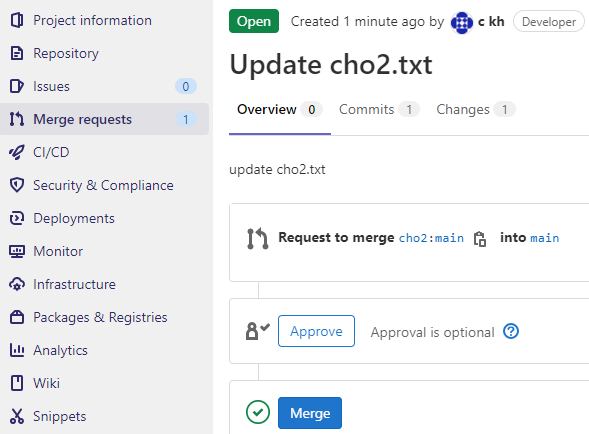
Task: Open the Deployments icon in sidebar
Action: pyautogui.click(x=17, y=218)
